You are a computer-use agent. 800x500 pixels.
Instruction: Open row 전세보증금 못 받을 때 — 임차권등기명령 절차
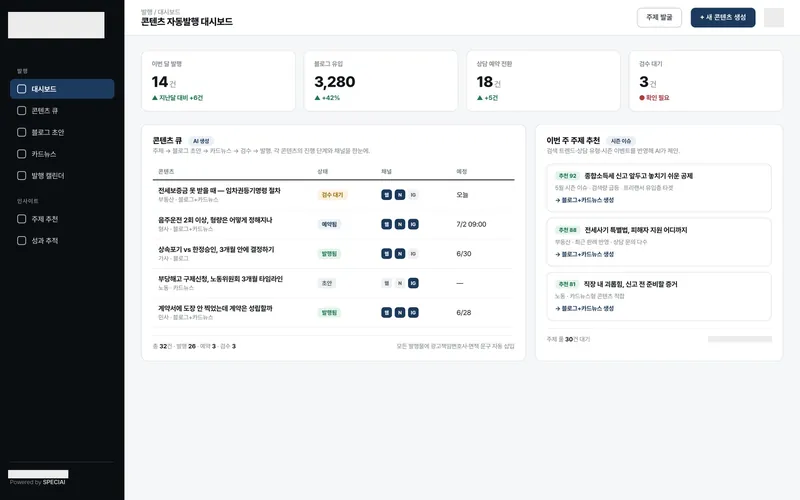333,195
